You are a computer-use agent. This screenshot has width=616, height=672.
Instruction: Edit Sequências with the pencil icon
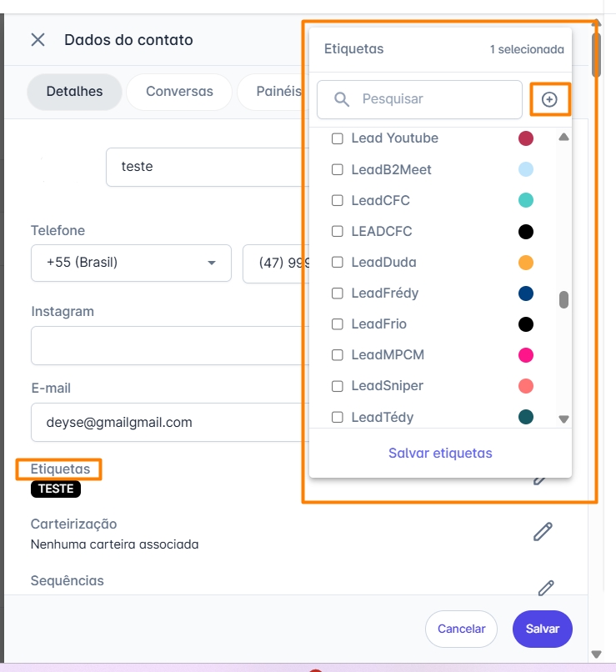(546, 588)
